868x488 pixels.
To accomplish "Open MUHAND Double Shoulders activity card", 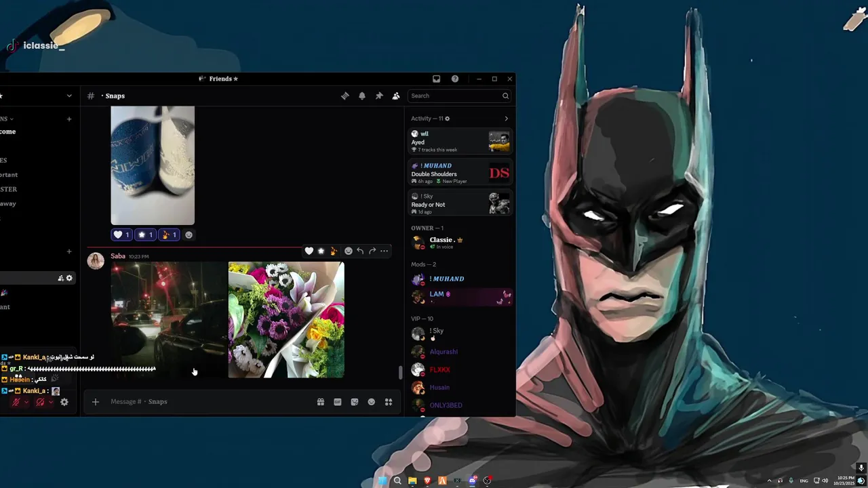I will (x=460, y=173).
